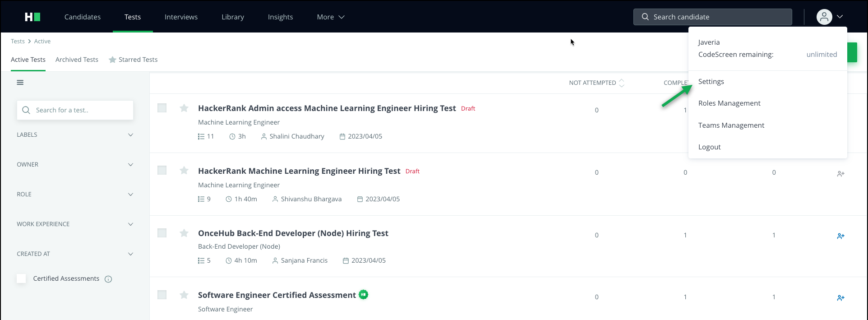Click the clock icon next to 4h 10m
The width and height of the screenshot is (868, 320).
point(229,260)
